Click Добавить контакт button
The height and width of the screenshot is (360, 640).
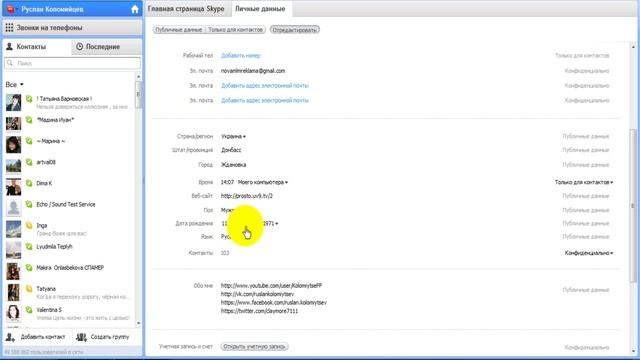(37, 337)
